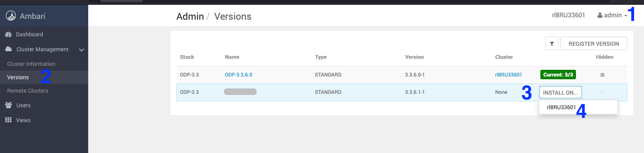This screenshot has height=153, width=644.
Task: Click the Users group icon
Action: 8,105
